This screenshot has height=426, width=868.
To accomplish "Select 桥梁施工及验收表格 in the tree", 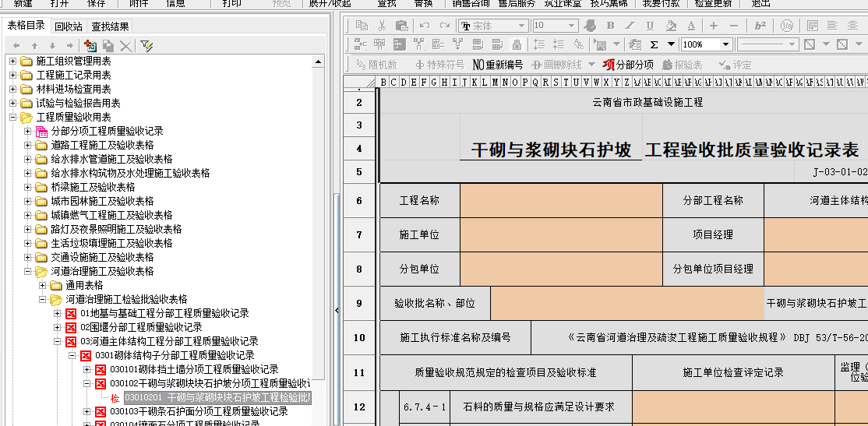I will pos(93,187).
